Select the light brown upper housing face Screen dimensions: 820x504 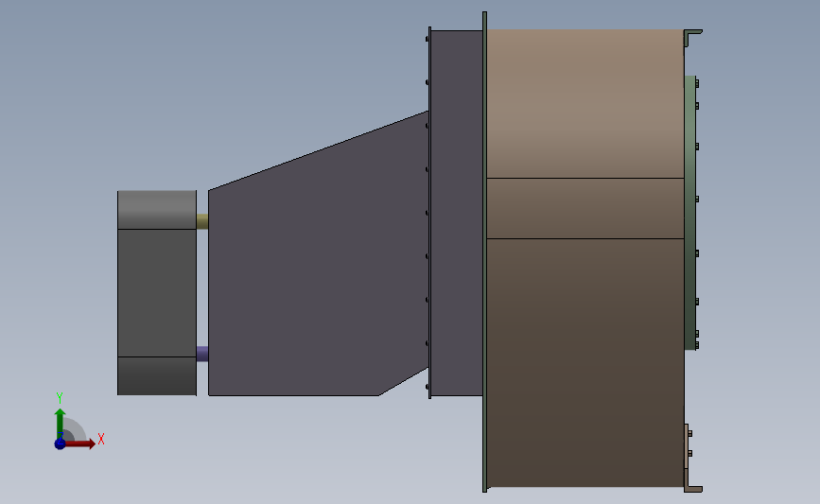[585, 103]
